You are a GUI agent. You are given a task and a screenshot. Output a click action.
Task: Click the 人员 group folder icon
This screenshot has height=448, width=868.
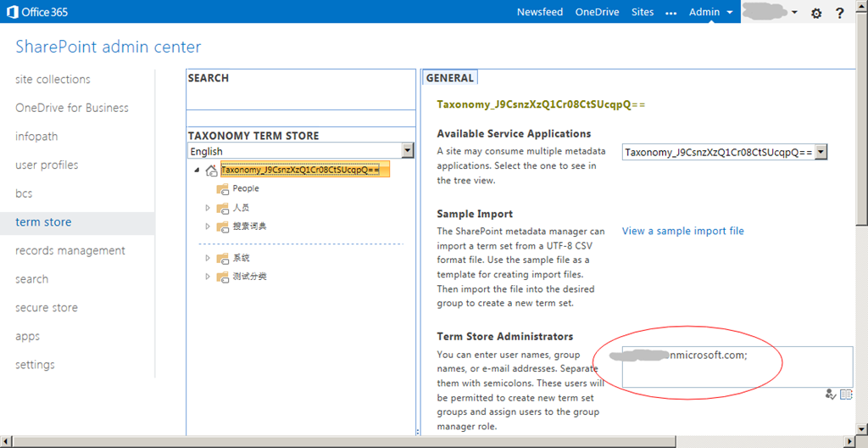[x=223, y=209]
